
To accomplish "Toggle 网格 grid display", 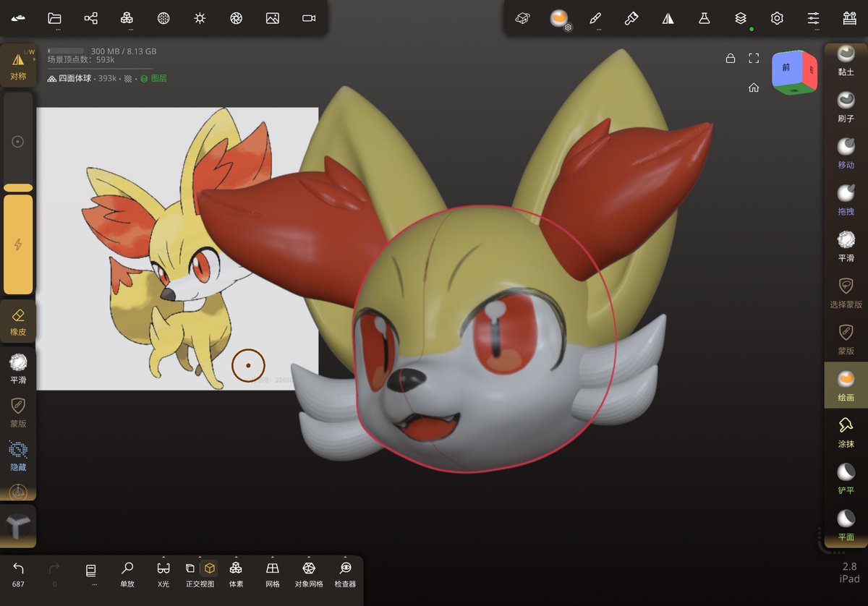I will [x=272, y=574].
